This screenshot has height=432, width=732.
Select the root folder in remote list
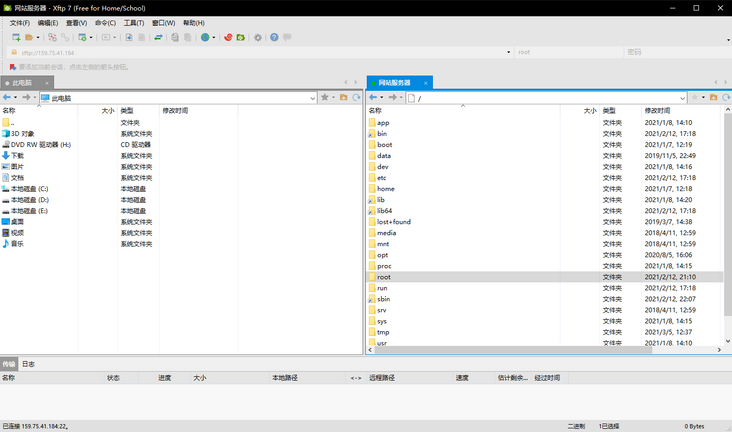384,277
